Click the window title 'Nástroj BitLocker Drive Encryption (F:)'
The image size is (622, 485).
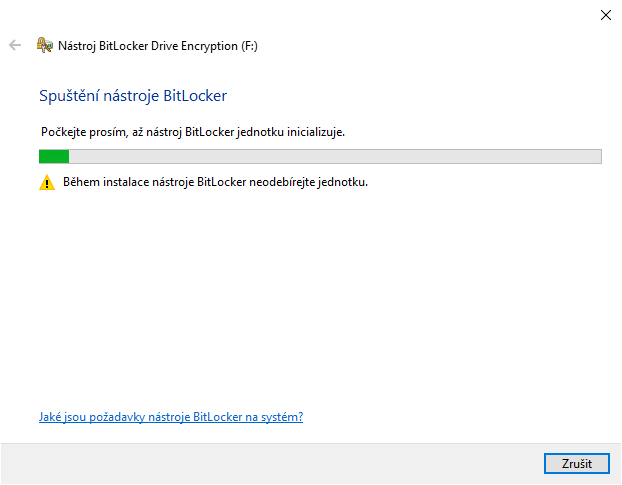[158, 46]
